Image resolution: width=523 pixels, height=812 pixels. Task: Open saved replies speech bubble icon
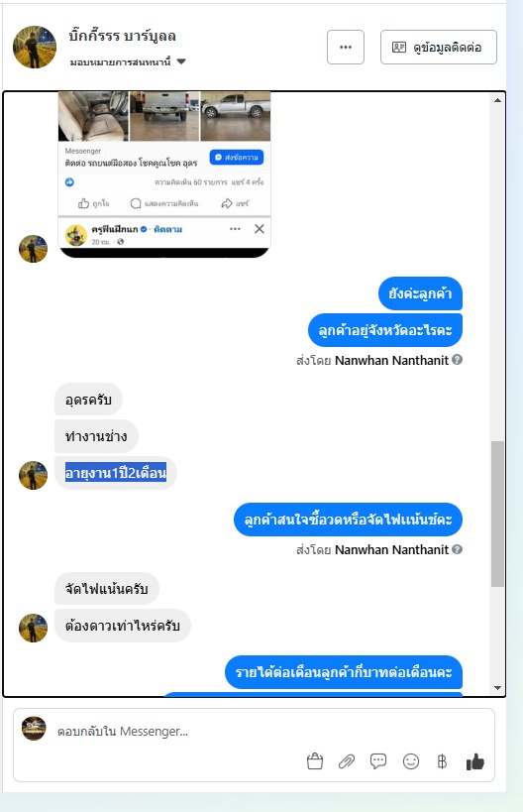click(x=378, y=761)
